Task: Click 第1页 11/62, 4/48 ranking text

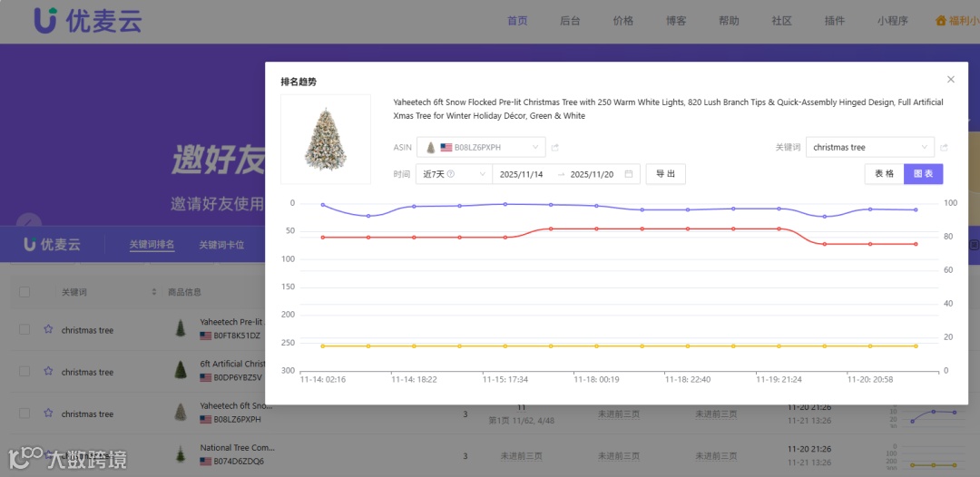Action: 521,420
